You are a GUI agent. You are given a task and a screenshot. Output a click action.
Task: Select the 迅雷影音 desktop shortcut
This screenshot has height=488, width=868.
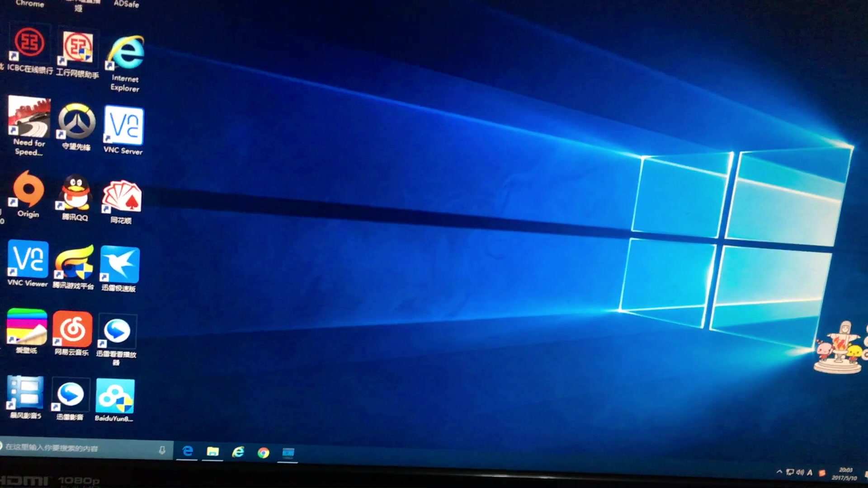70,399
